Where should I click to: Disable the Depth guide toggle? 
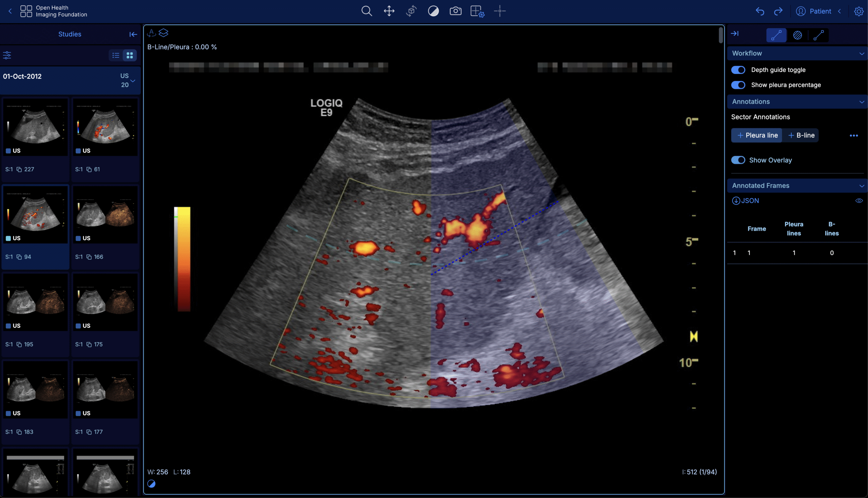(x=738, y=70)
